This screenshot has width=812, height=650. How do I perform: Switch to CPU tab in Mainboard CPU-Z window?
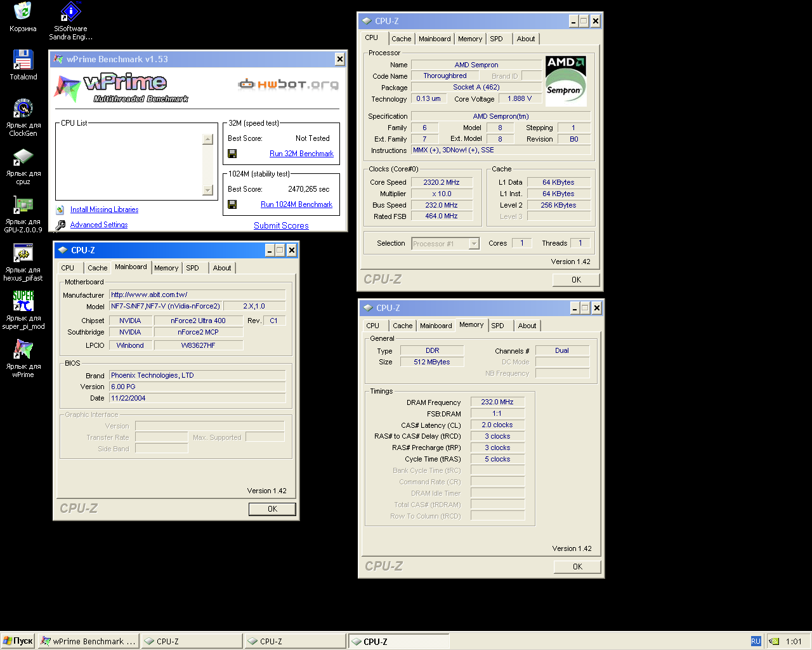68,268
